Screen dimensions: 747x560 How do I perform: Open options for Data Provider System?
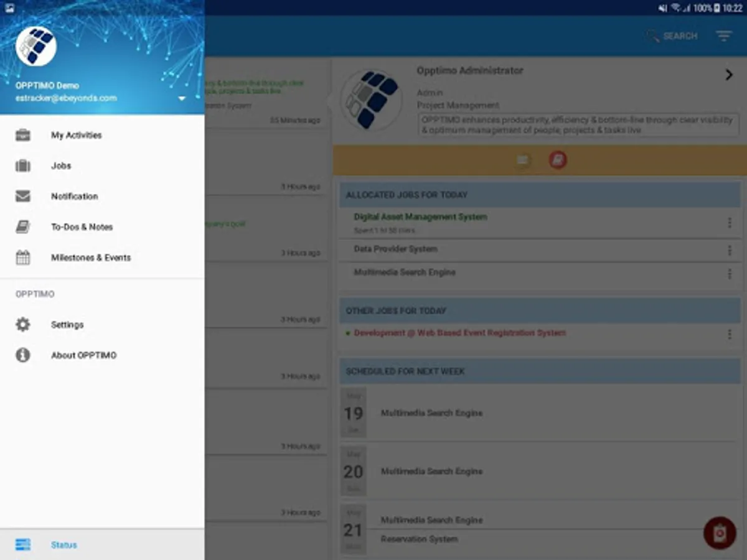point(730,250)
